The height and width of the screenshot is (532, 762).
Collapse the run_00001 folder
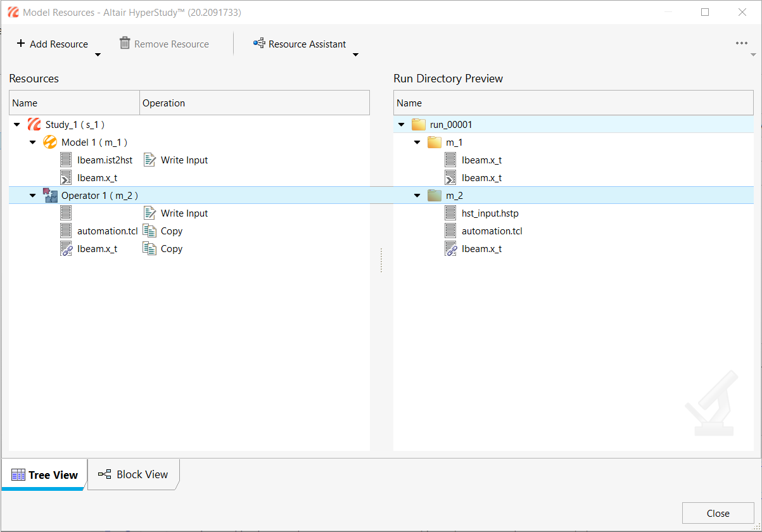point(401,125)
